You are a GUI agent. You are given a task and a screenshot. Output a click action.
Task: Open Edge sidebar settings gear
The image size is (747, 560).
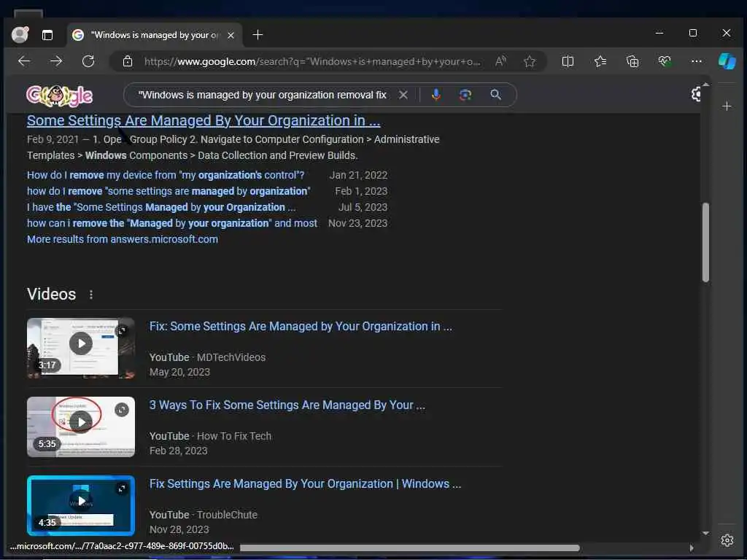click(x=727, y=540)
